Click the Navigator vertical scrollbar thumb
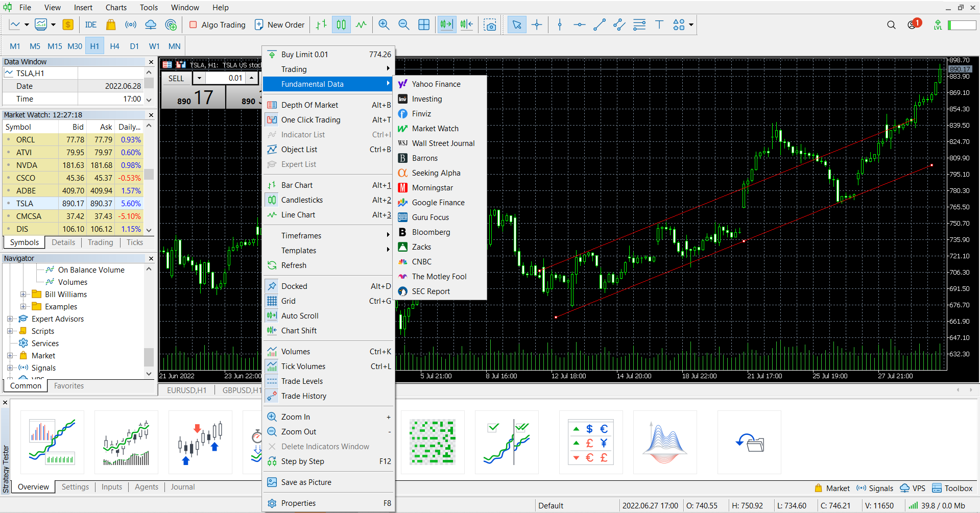This screenshot has width=980, height=513. tap(149, 357)
